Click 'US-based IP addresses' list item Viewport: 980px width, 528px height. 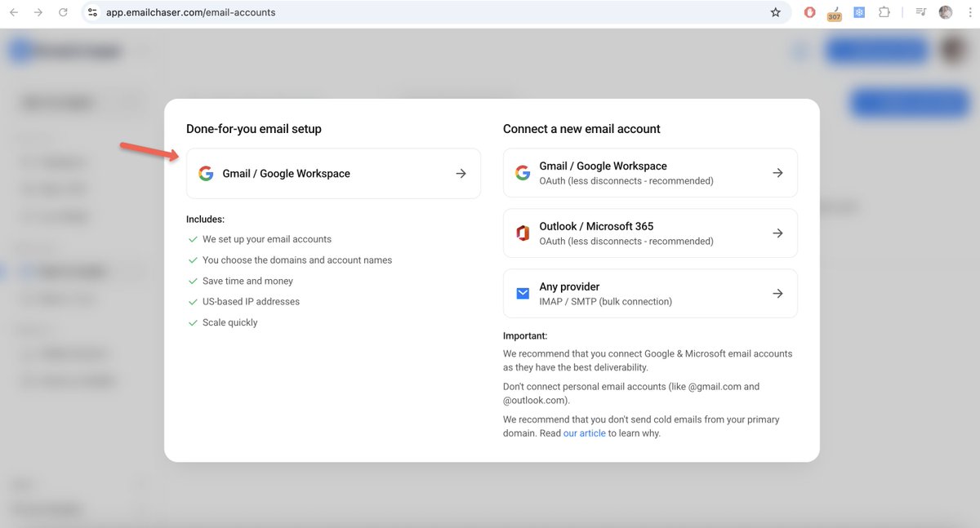(x=251, y=302)
